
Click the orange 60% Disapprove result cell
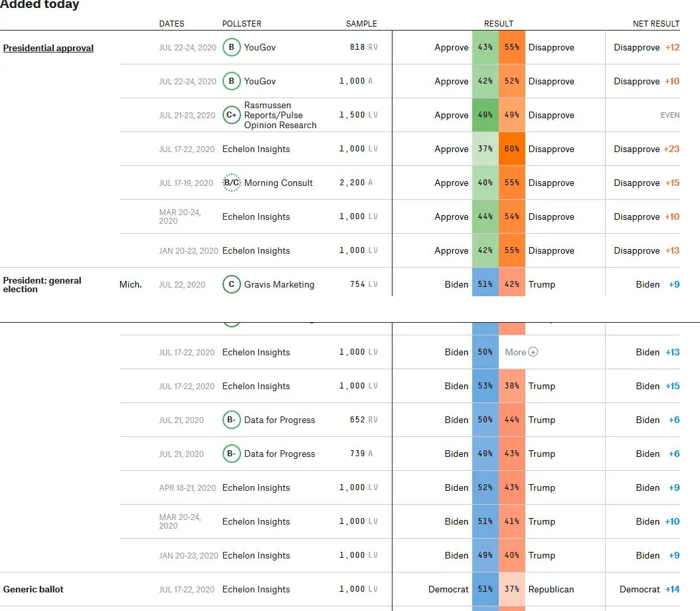(x=511, y=149)
